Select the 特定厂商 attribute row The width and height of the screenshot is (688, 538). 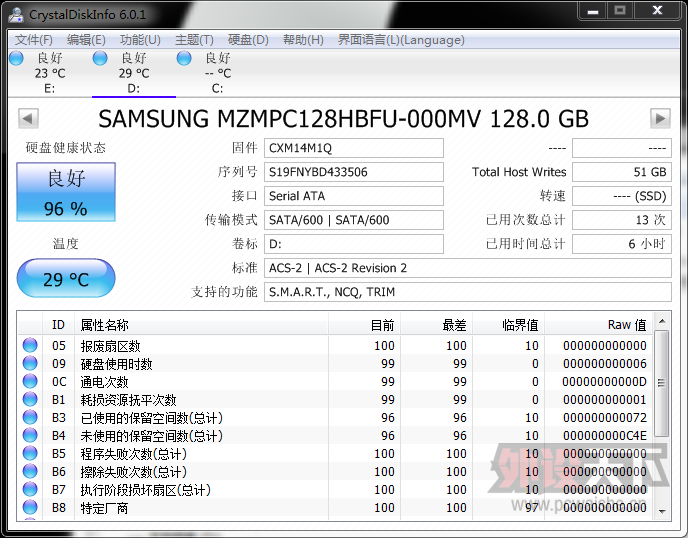pyautogui.click(x=335, y=507)
